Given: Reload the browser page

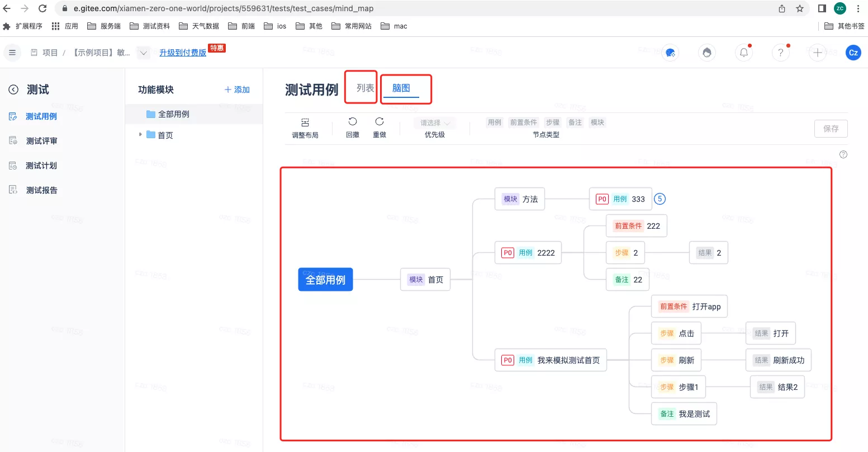Looking at the screenshot, I should pyautogui.click(x=42, y=8).
